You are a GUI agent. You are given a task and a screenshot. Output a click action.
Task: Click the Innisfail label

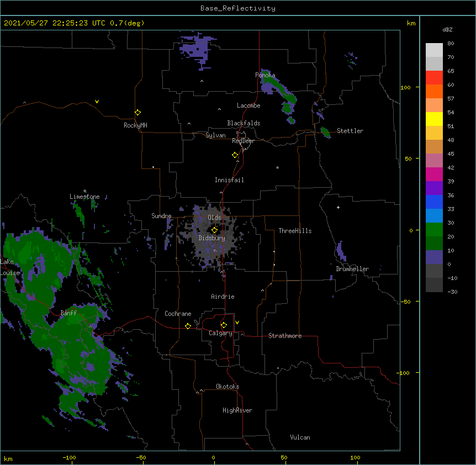229,180
